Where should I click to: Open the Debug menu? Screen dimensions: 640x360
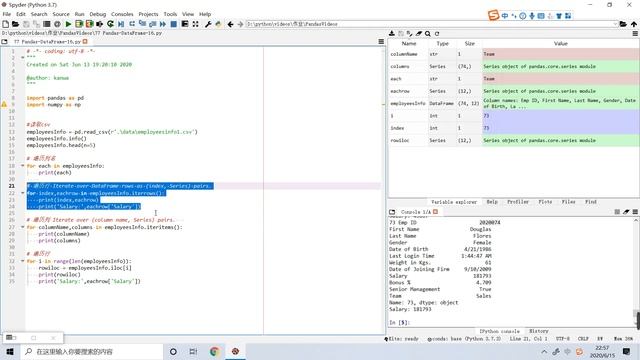click(98, 14)
